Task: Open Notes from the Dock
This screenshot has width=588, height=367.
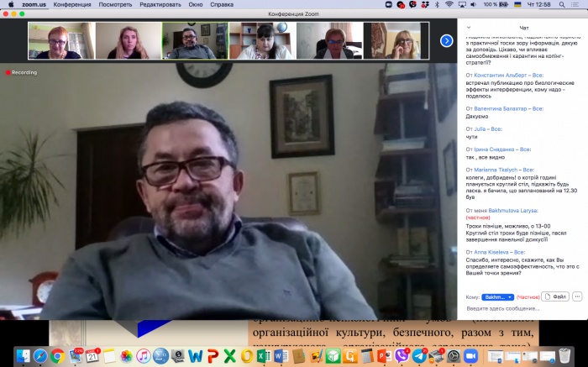Action: tap(109, 356)
